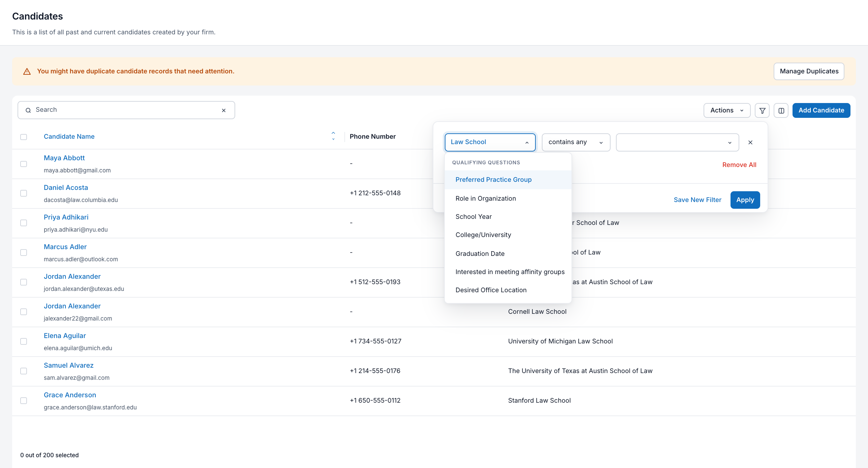Check the Priya Adhikari row checkbox
This screenshot has height=468, width=868.
point(24,223)
